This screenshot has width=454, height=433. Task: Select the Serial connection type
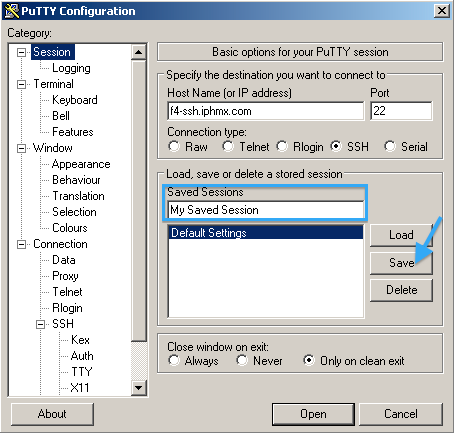[390, 147]
